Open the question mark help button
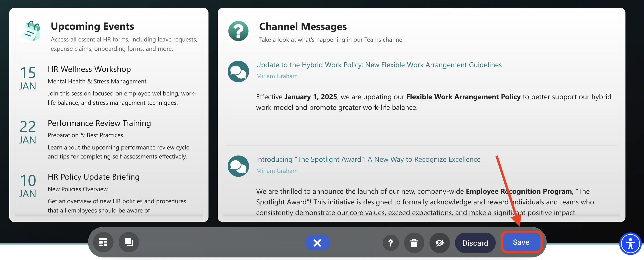 pos(391,243)
